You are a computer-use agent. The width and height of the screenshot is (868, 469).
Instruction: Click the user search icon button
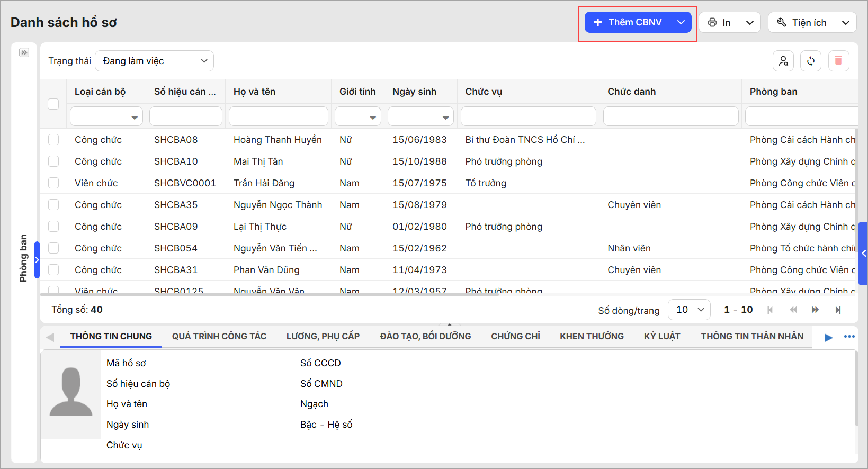coord(783,61)
